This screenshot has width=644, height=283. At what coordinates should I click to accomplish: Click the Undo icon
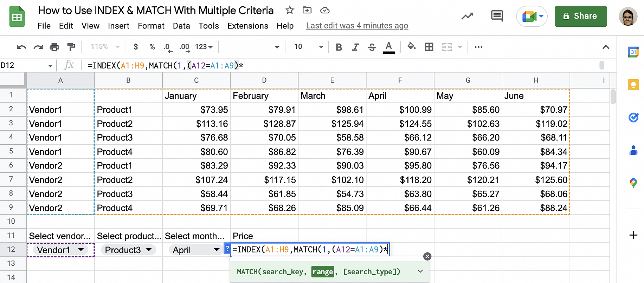tap(21, 47)
